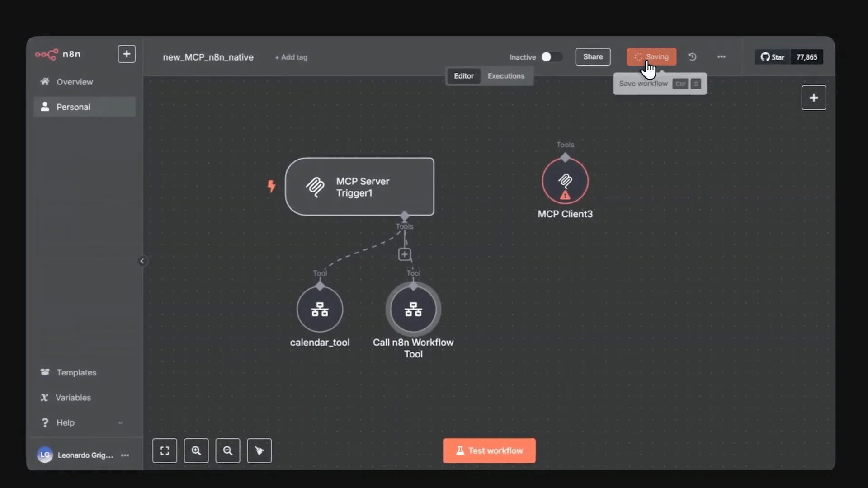The height and width of the screenshot is (488, 868).
Task: Click the tidy-up nodes brush icon
Action: (259, 450)
